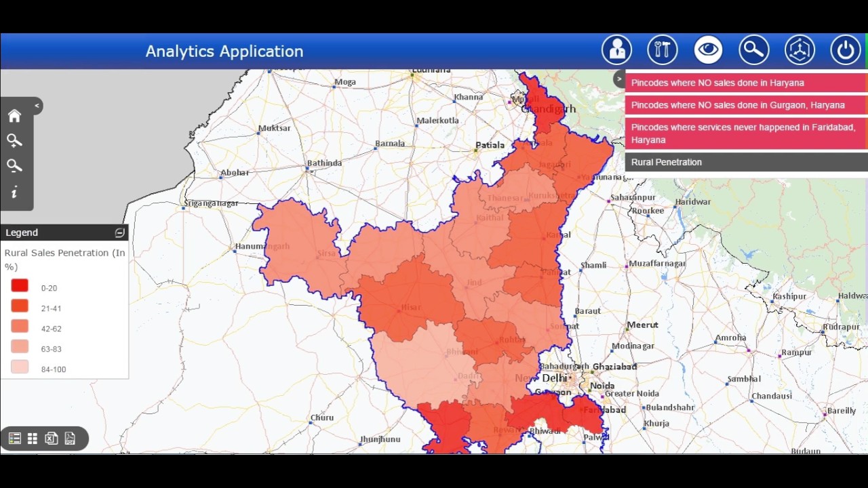Open the legend list icon in bottom toolbar
The image size is (868, 488).
[14, 439]
